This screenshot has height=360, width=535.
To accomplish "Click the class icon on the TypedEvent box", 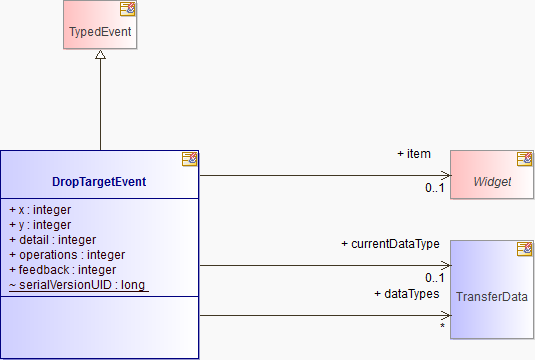I will (128, 9).
